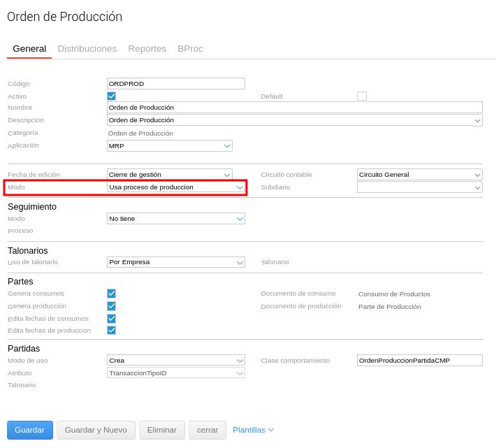Open the Aplicación MRP dropdown
Image resolution: width=496 pixels, height=448 pixels.
click(169, 146)
